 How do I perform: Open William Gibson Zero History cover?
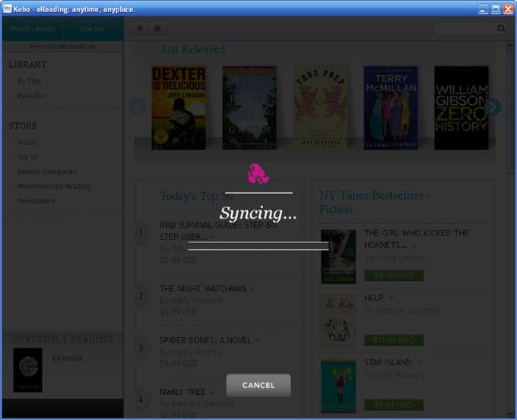click(461, 108)
